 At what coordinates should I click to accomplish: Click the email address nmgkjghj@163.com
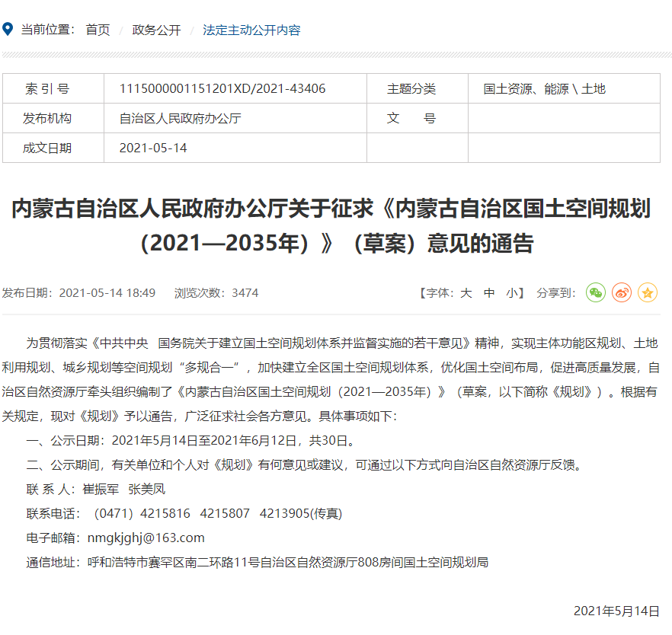146,538
